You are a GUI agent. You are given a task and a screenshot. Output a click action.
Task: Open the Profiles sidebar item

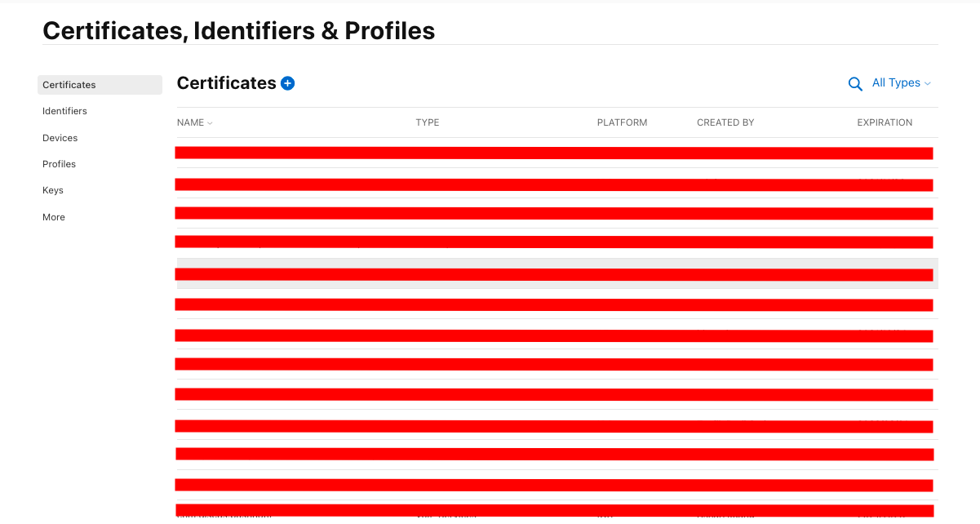[x=59, y=164]
